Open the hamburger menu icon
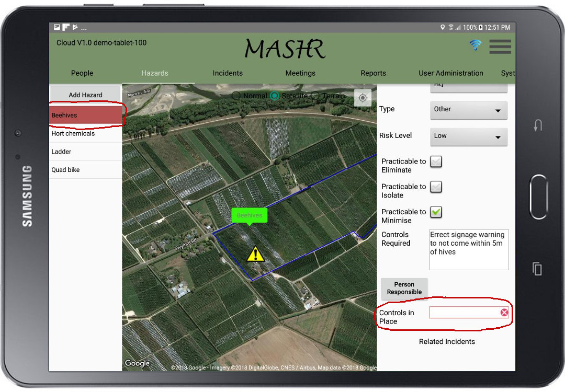This screenshot has width=565, height=392. point(500,47)
